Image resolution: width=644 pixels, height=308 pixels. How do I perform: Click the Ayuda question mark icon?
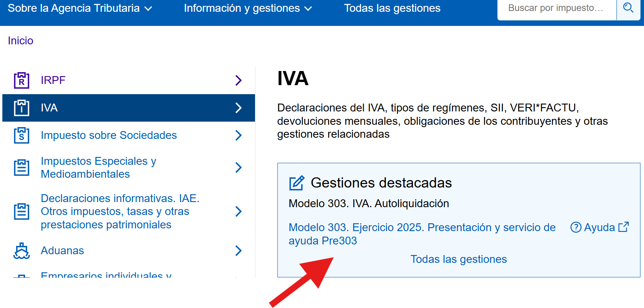576,227
